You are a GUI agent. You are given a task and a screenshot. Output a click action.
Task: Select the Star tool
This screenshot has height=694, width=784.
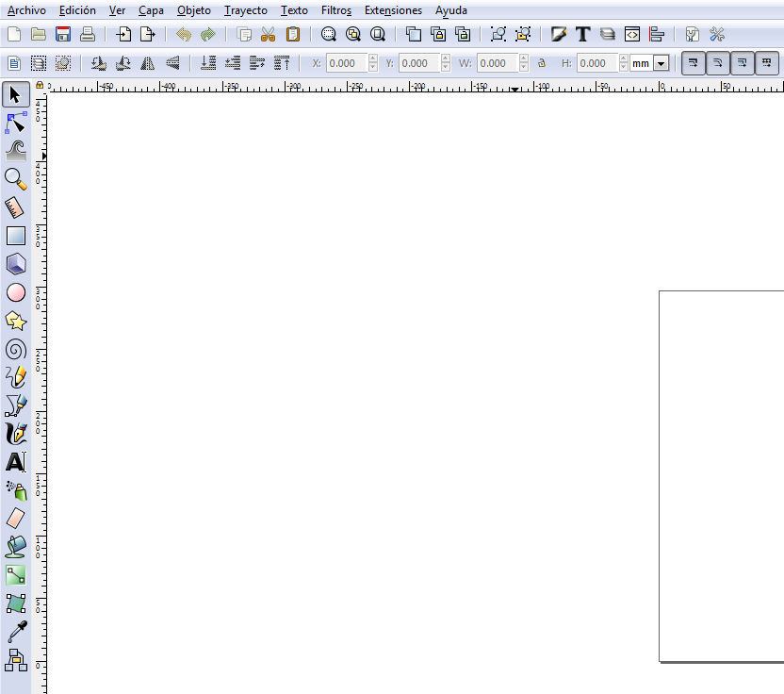point(13,321)
